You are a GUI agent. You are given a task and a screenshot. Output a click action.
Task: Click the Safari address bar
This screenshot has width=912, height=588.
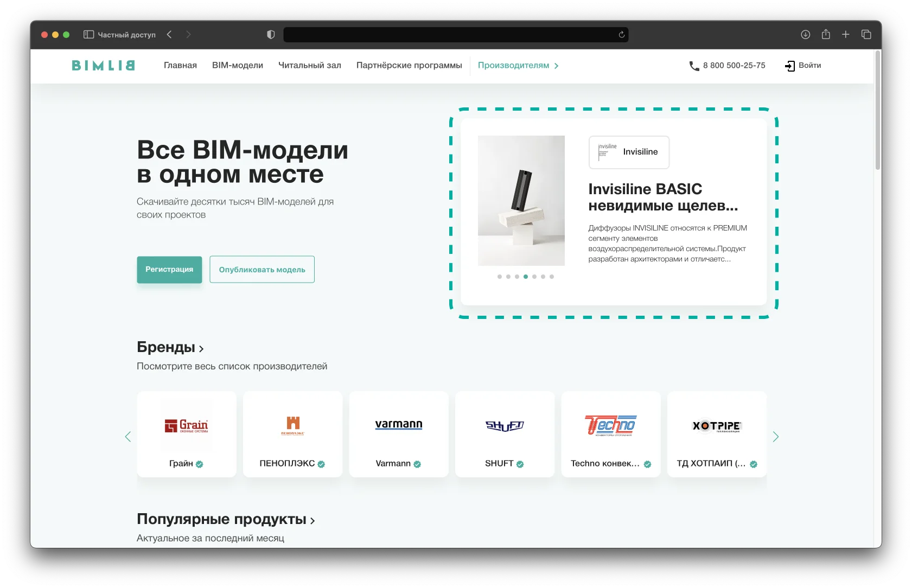tap(456, 34)
